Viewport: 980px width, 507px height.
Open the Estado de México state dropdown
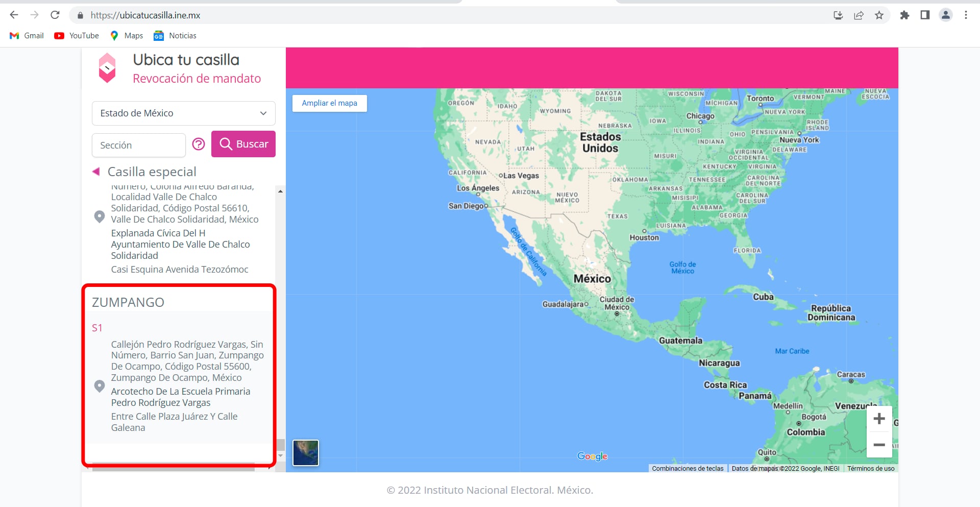click(x=183, y=113)
